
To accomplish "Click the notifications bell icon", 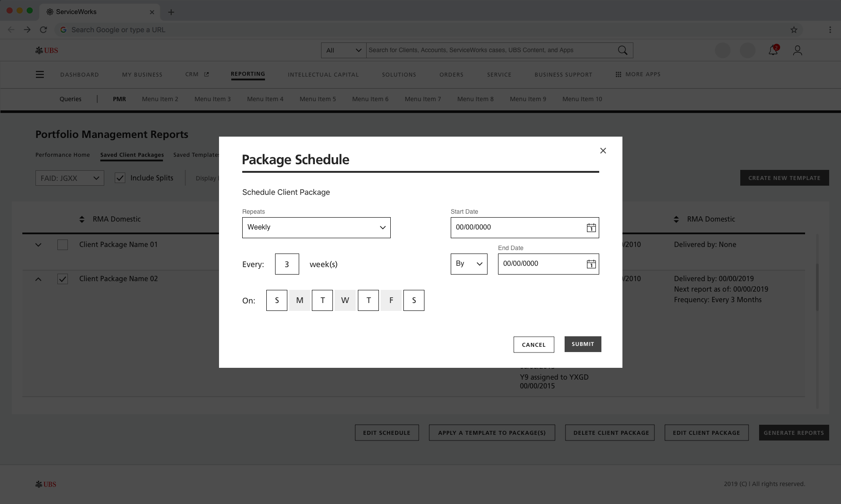I will click(x=773, y=50).
